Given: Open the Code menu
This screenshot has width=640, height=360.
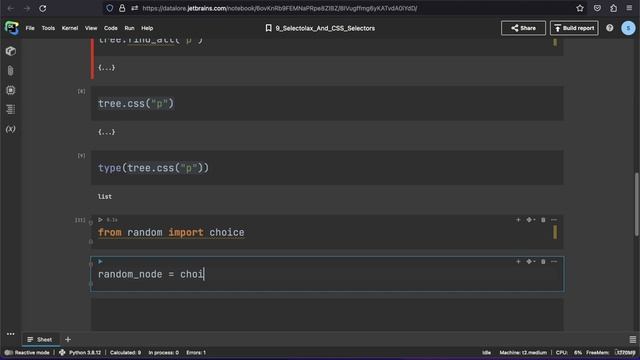Looking at the screenshot, I should click(x=110, y=28).
